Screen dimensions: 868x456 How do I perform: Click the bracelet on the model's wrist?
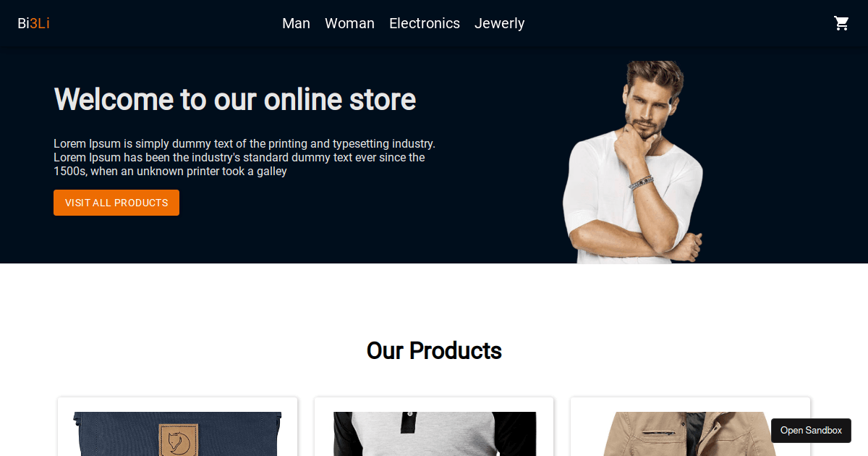642,182
